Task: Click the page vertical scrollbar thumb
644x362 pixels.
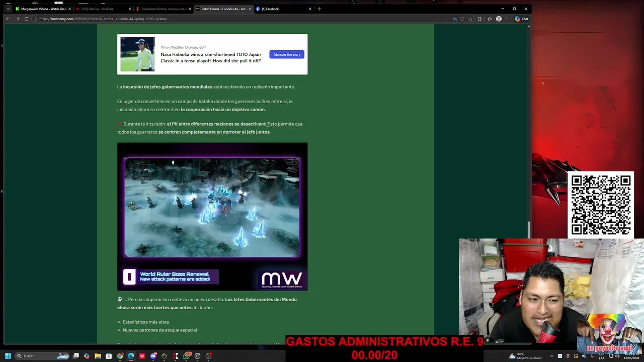Action: click(529, 229)
